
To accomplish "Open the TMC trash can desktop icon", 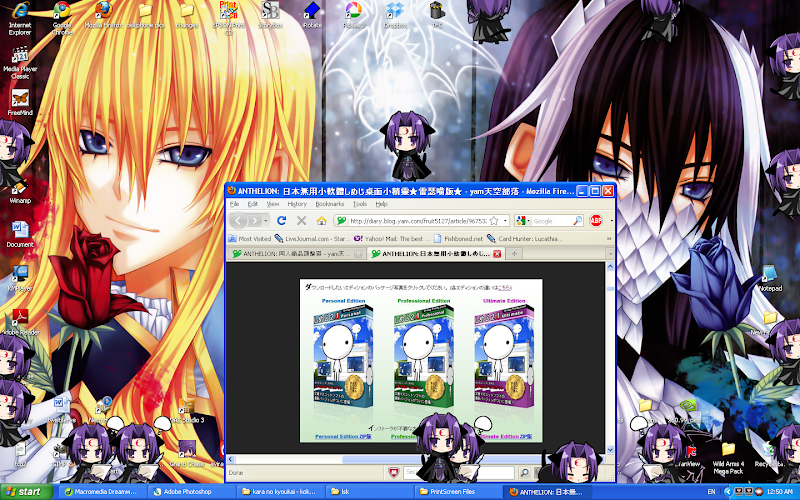I will point(437,14).
